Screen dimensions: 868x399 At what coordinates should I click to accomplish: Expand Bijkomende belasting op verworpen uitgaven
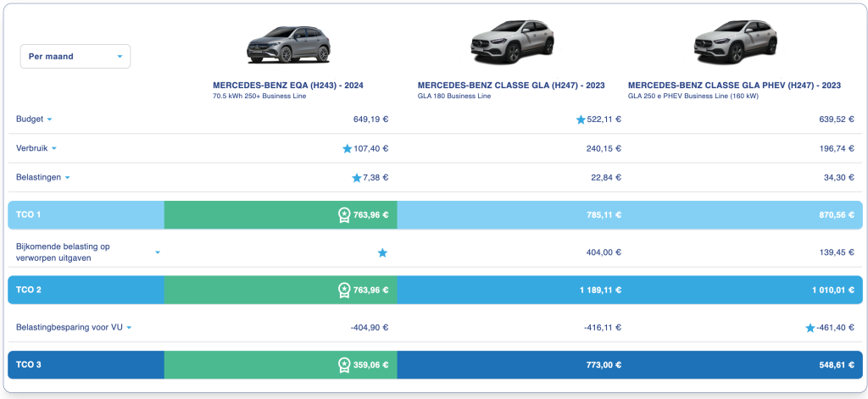pos(158,252)
